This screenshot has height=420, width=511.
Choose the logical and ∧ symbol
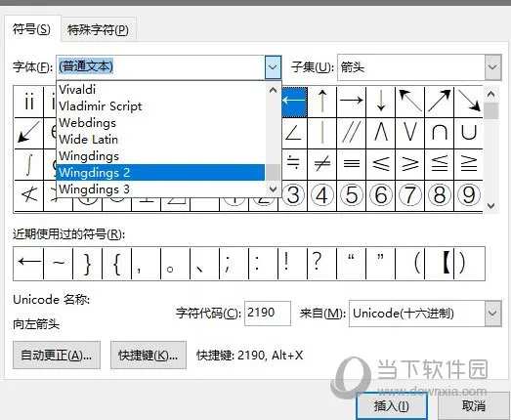(x=381, y=133)
